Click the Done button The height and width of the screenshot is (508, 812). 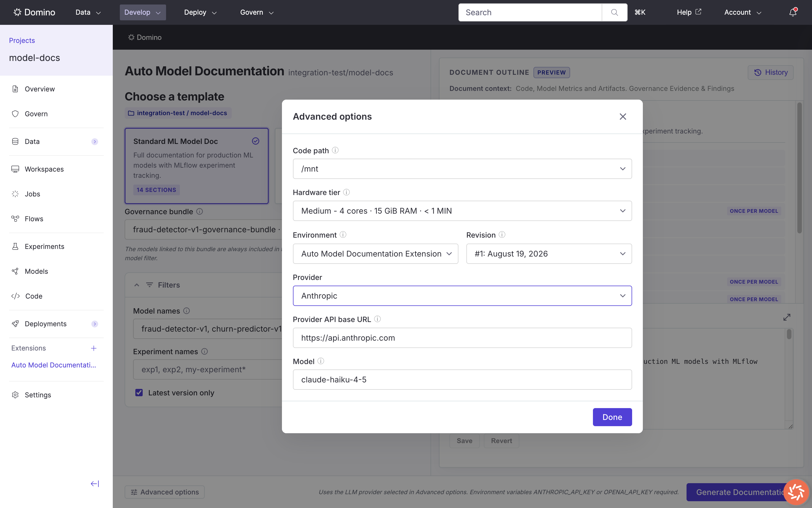(x=612, y=417)
